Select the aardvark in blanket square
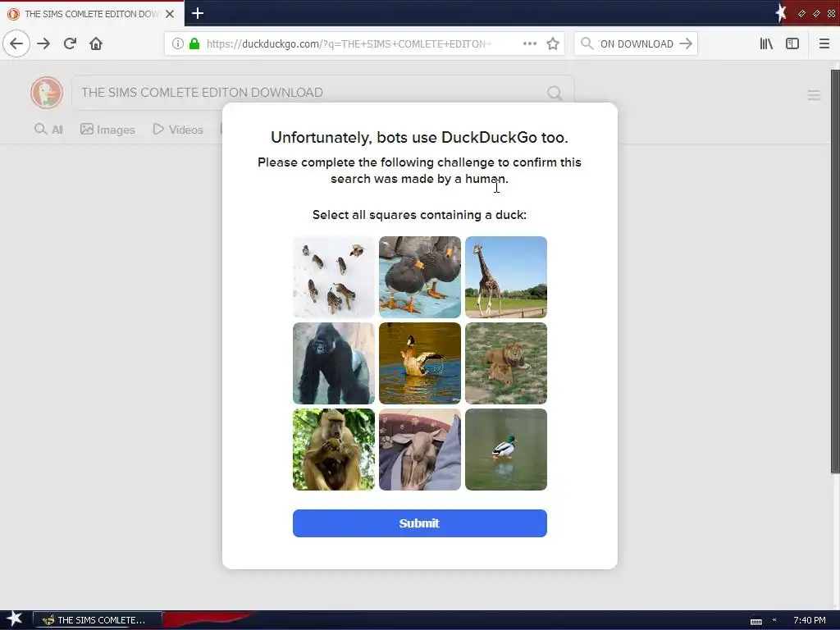840x630 pixels. tap(420, 450)
